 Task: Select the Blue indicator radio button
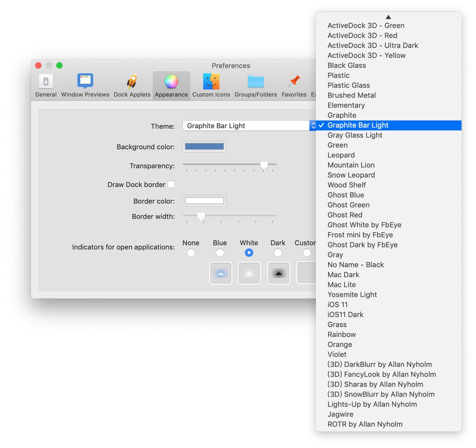[220, 253]
